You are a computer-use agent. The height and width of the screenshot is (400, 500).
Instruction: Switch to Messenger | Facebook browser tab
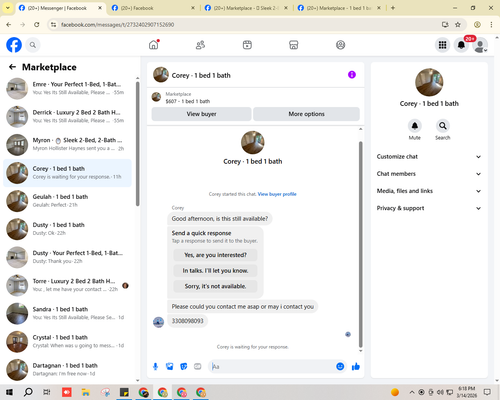point(60,8)
